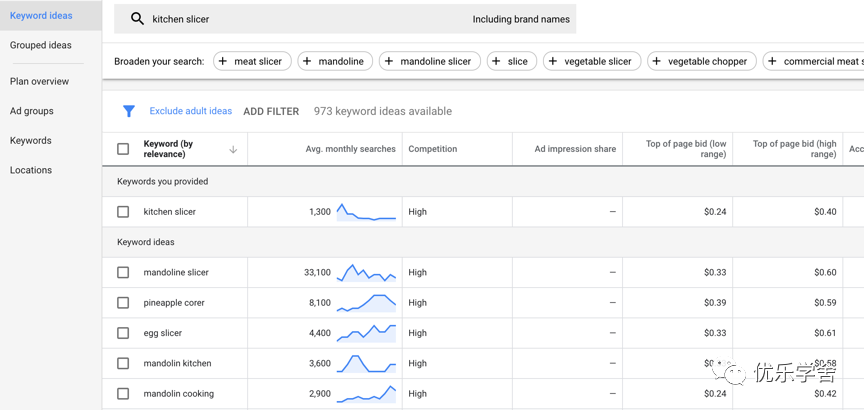Click the trend sparkline for mandolin cooking
The width and height of the screenshot is (864, 410).
(366, 394)
